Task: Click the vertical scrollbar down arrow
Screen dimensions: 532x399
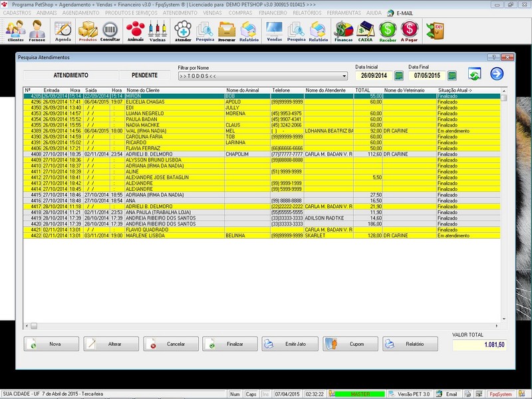Action: point(504,319)
